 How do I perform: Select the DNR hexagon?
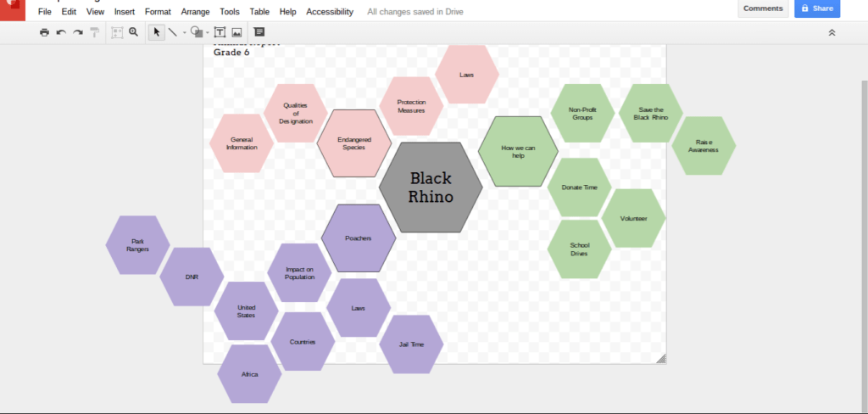coord(192,277)
